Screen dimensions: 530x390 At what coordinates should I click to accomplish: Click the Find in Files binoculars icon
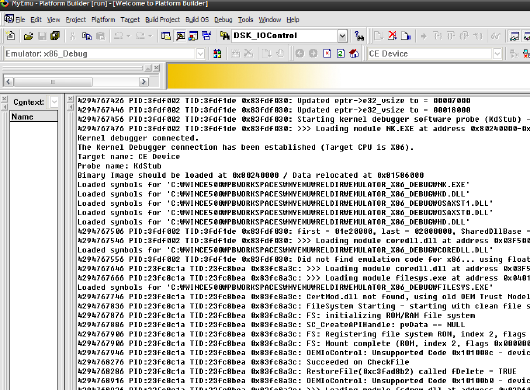224,36
